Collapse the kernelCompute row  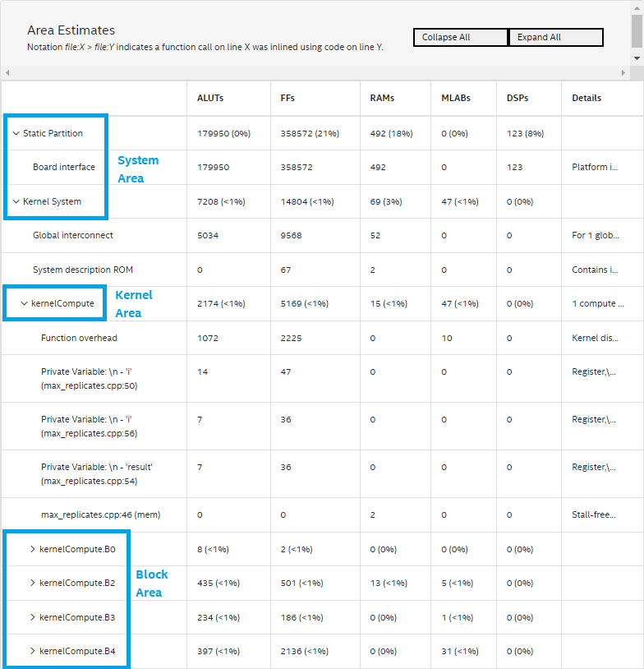click(25, 303)
